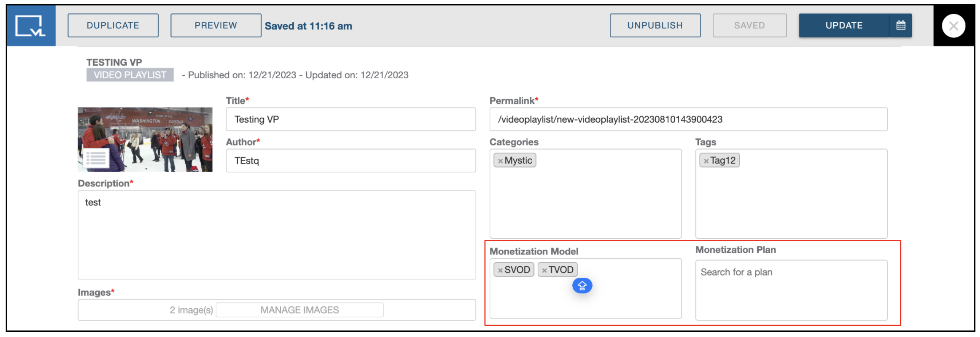This screenshot has height=337, width=980.
Task: Click the '2 image(s)' count text
Action: [191, 310]
